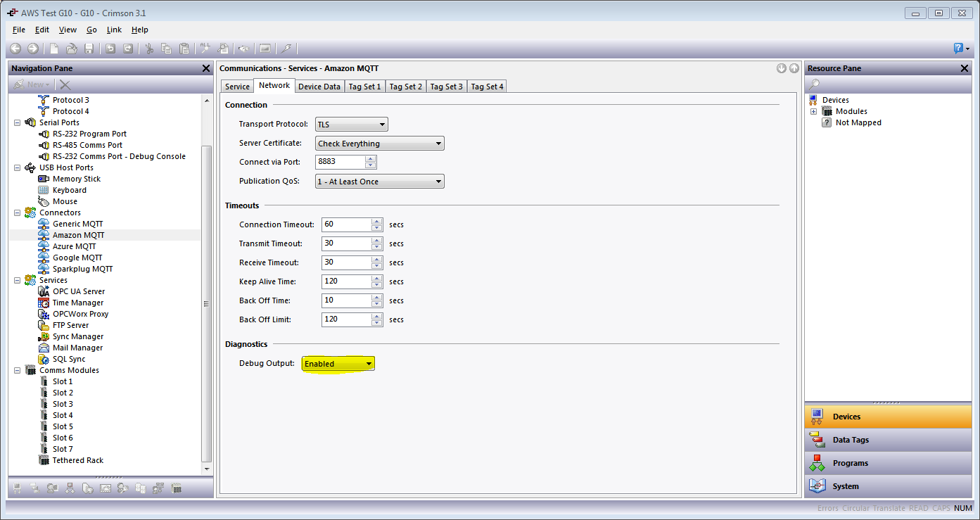Click the Redo toolbar icon
This screenshot has width=980, height=520.
(128, 49)
